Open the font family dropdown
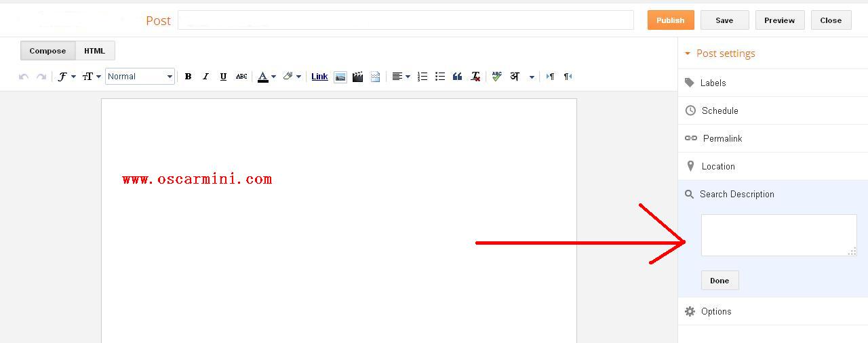Image resolution: width=868 pixels, height=343 pixels. point(66,77)
